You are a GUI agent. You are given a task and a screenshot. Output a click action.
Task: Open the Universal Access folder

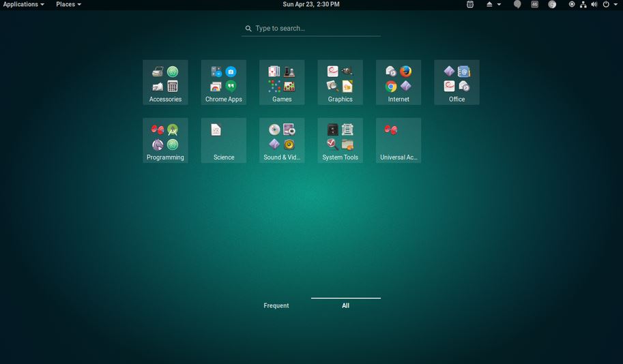pyautogui.click(x=399, y=140)
